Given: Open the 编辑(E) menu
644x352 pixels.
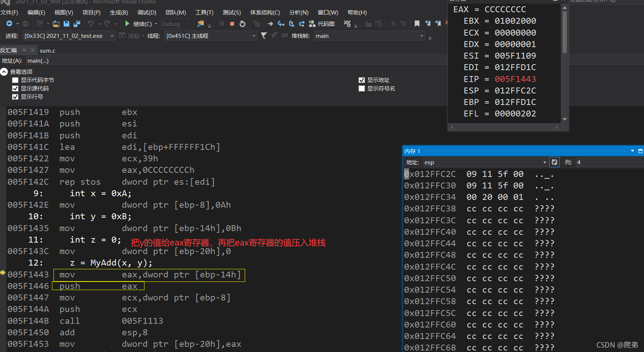Looking at the screenshot, I should coord(36,12).
